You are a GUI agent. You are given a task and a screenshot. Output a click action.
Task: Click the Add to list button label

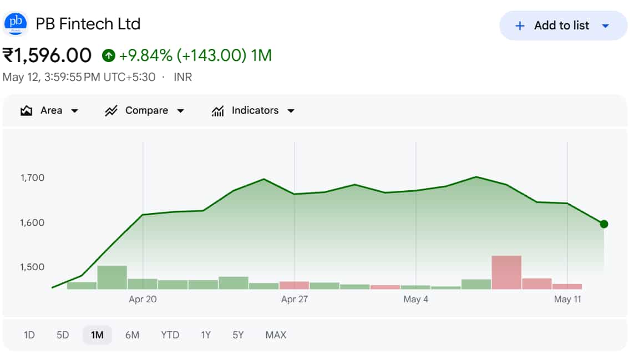pyautogui.click(x=561, y=26)
